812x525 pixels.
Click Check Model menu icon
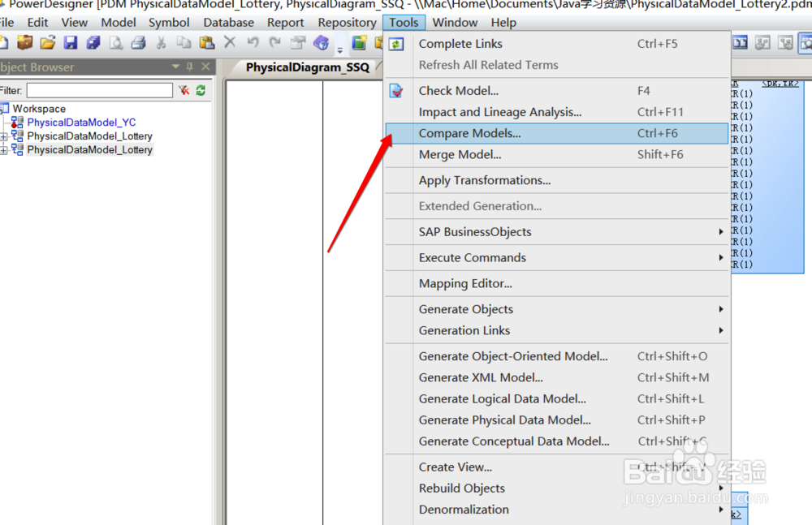pyautogui.click(x=397, y=91)
